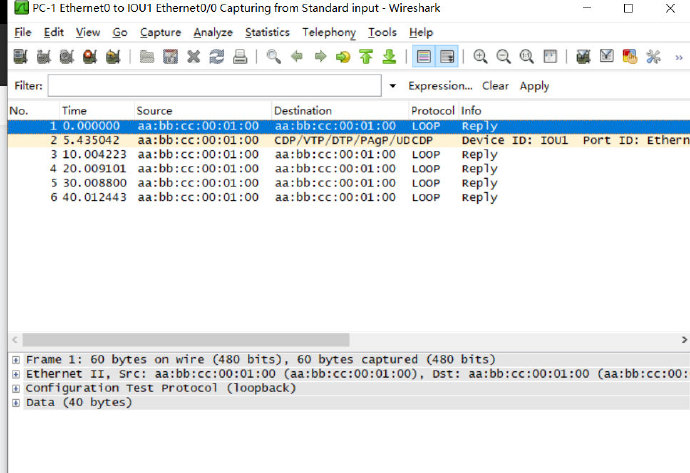This screenshot has height=473, width=690.
Task: Select packet 5 at time 30.008800
Action: (349, 183)
